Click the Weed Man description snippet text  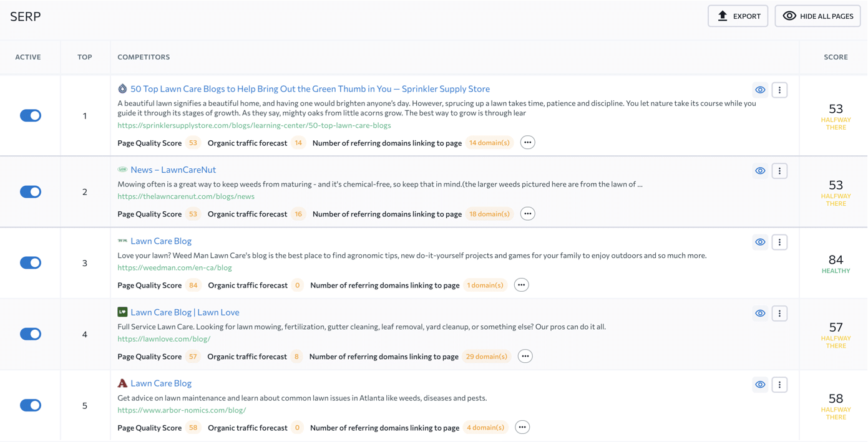click(412, 256)
